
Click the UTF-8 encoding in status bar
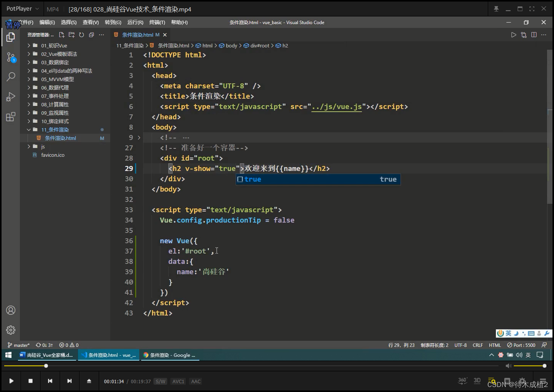click(x=461, y=345)
